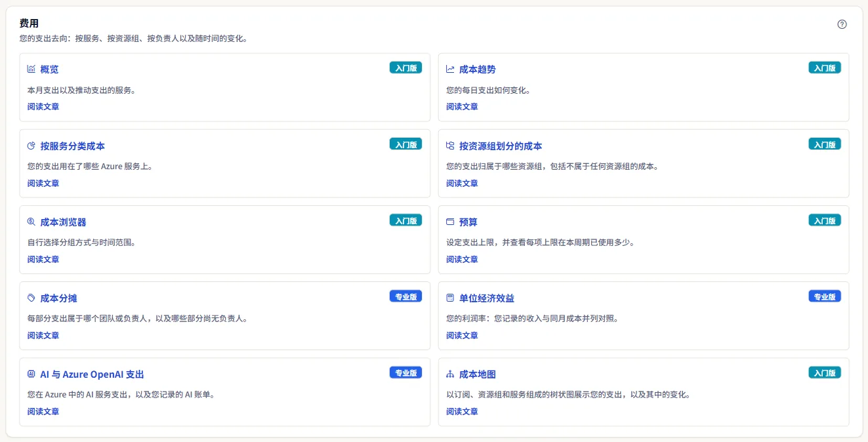This screenshot has width=868, height=442.
Task: Click 阅读文章 under 成本地图
Action: pos(462,411)
